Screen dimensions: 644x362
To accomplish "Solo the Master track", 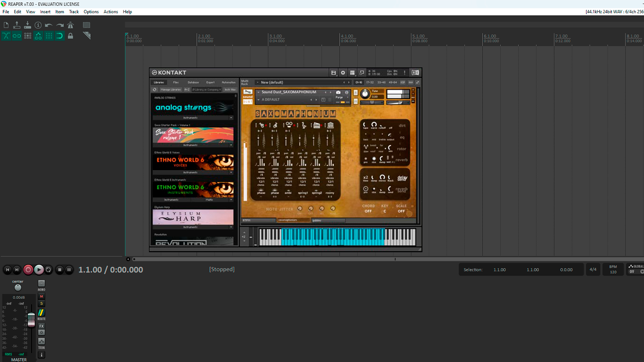I will (x=41, y=304).
